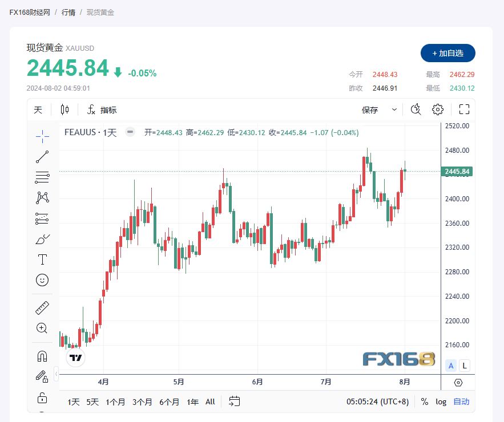The width and height of the screenshot is (504, 422).
Task: Open the 天 interval dropdown
Action: [x=38, y=110]
